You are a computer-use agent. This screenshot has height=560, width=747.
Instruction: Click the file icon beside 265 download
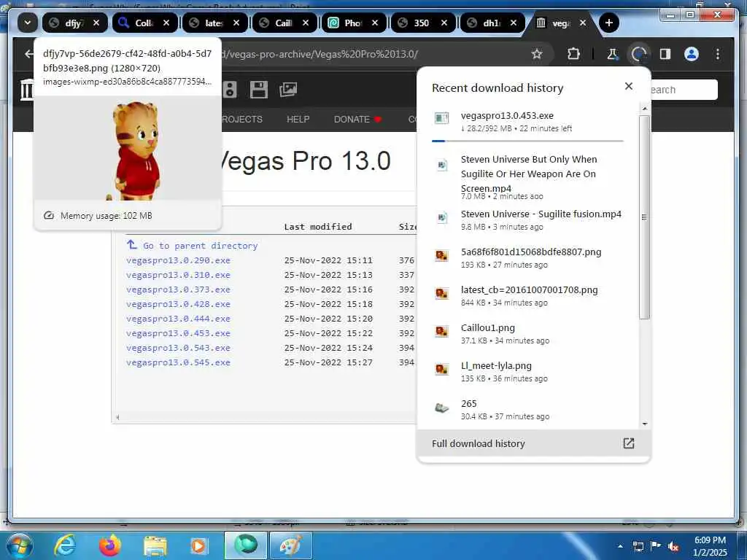(x=441, y=408)
